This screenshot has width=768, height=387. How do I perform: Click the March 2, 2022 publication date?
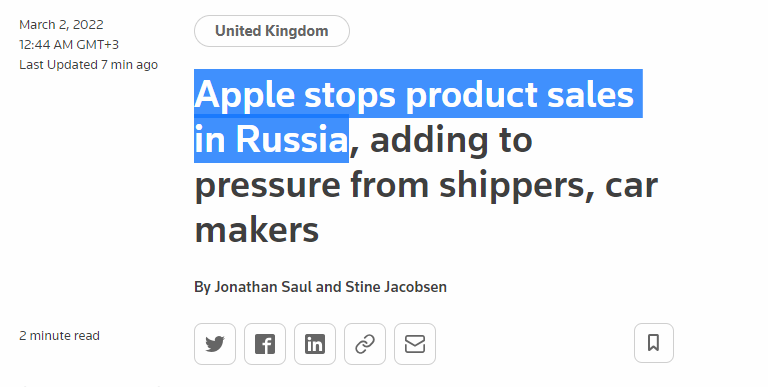pos(61,24)
